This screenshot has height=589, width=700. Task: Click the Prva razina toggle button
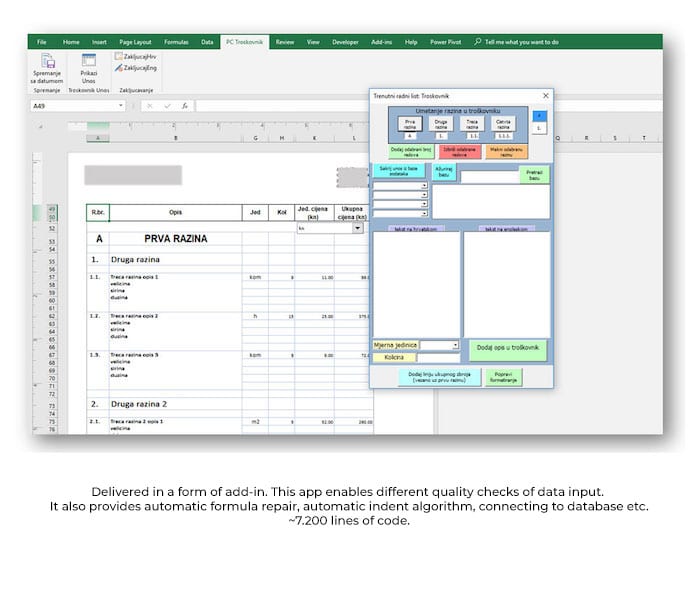pyautogui.click(x=410, y=124)
